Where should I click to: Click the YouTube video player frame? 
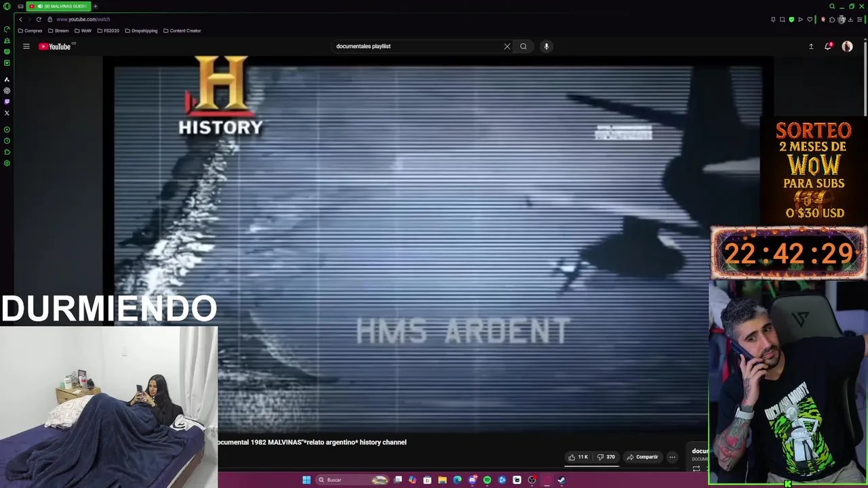437,245
